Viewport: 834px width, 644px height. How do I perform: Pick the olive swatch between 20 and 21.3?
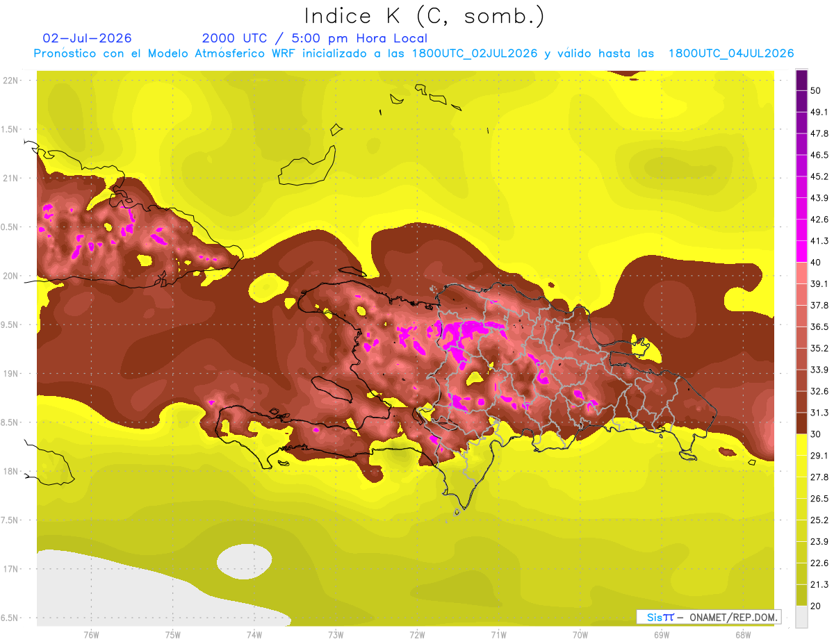tap(802, 595)
